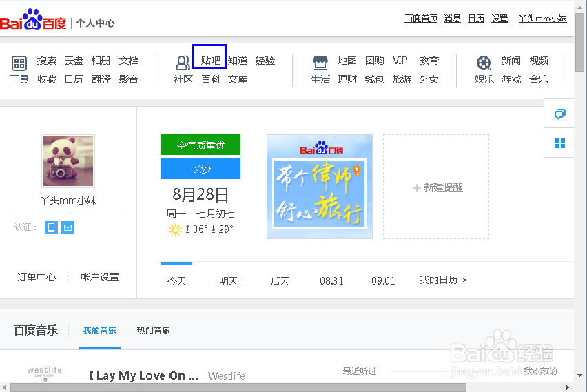587x392 pixels.
Task: Open 教育 education link
Action: point(429,61)
